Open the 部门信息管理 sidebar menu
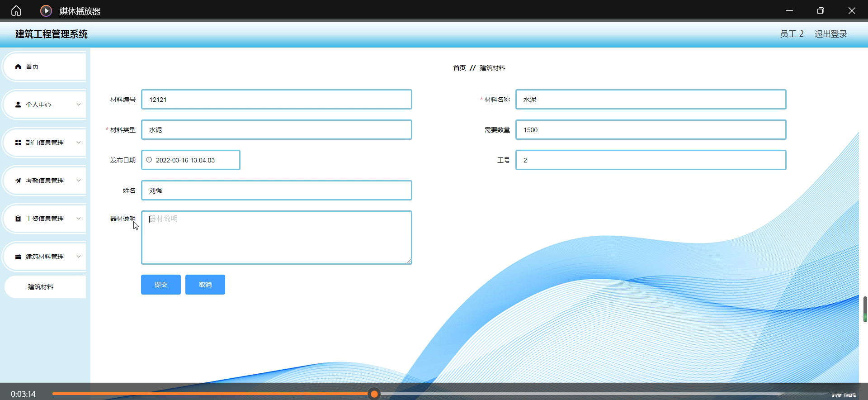 45,143
